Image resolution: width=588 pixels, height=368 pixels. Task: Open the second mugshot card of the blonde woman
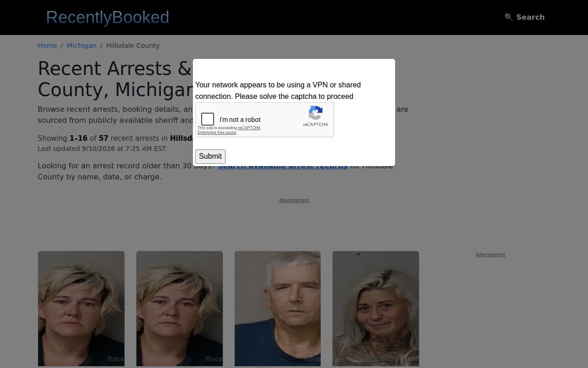tap(180, 309)
